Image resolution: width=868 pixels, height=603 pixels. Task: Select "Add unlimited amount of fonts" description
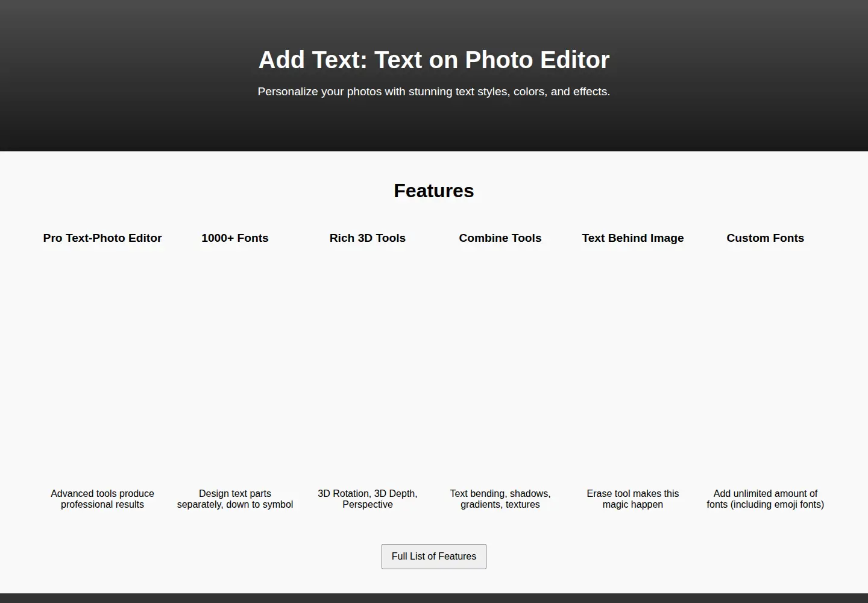[x=766, y=499]
